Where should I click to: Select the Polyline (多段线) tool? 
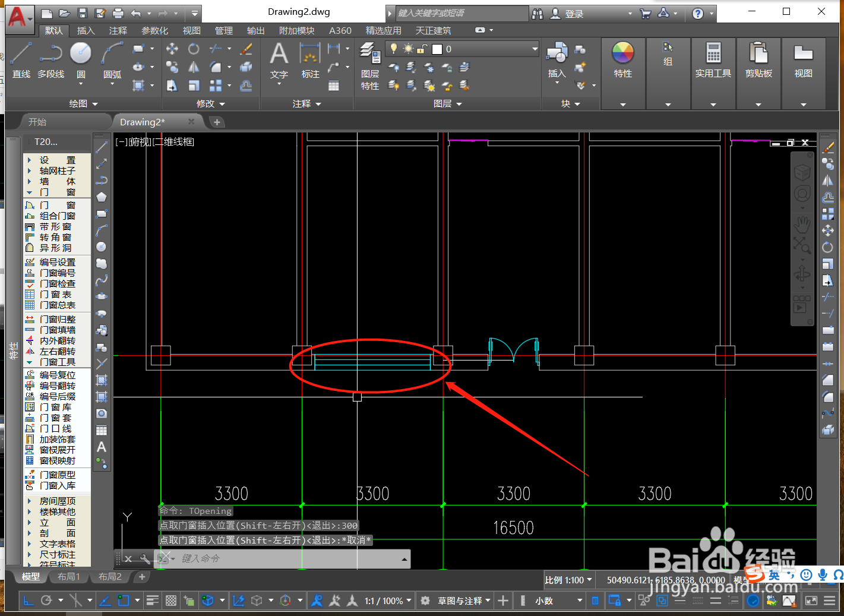point(51,59)
